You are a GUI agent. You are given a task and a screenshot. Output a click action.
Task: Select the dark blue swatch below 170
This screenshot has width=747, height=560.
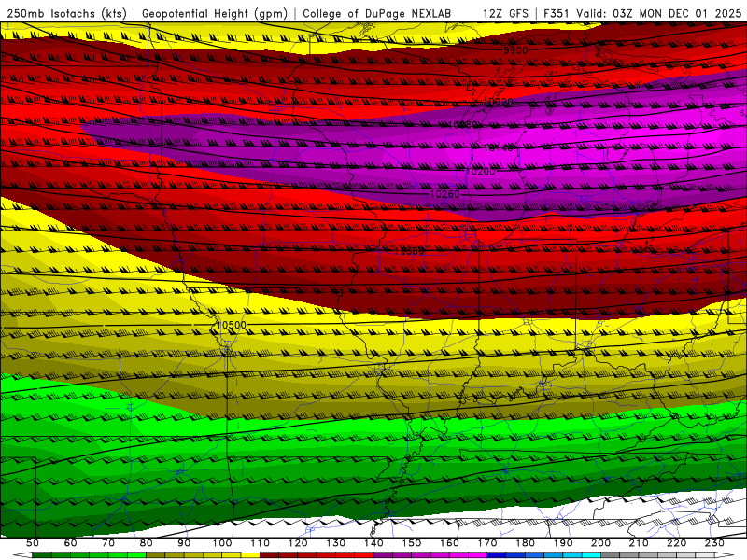point(497,555)
